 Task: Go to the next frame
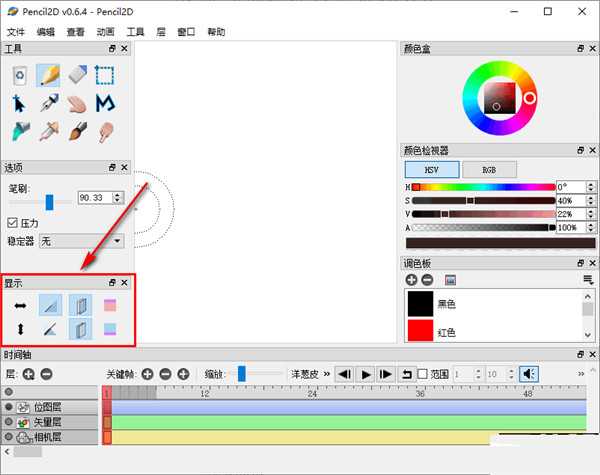385,374
